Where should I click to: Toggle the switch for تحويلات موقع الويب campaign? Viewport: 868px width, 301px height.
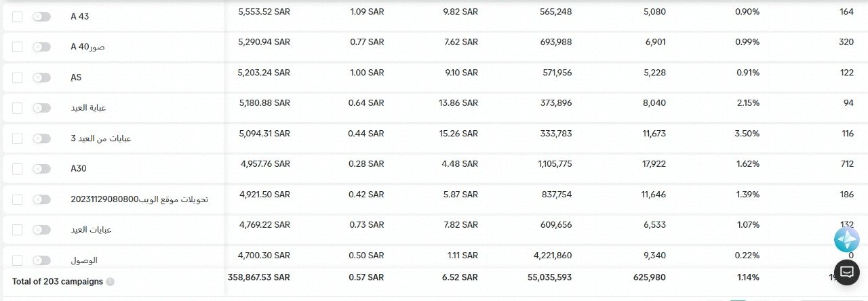click(41, 199)
